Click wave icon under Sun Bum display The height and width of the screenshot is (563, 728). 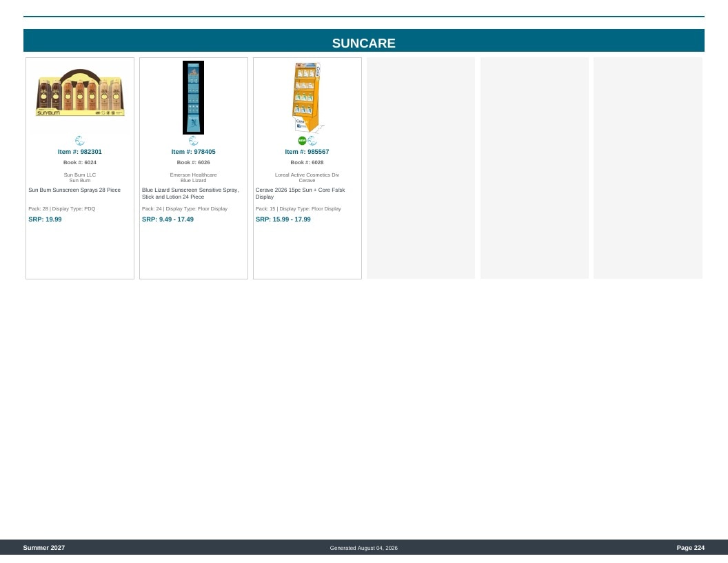pyautogui.click(x=80, y=141)
